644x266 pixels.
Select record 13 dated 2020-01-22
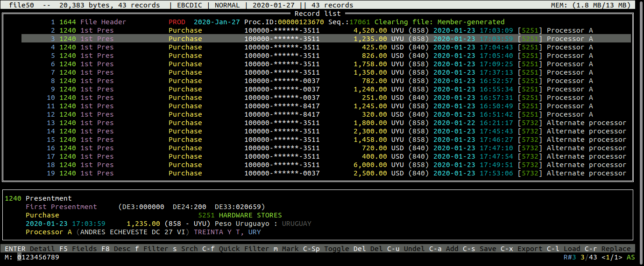[280, 123]
